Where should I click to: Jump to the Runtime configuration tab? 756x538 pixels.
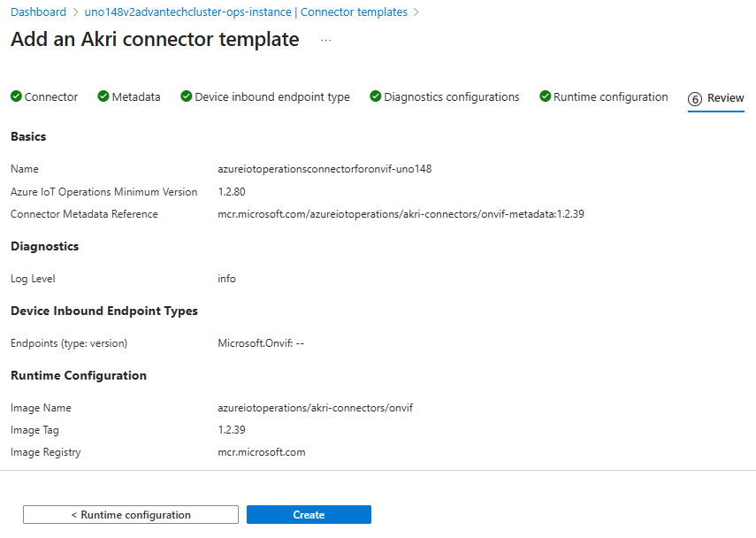(611, 97)
